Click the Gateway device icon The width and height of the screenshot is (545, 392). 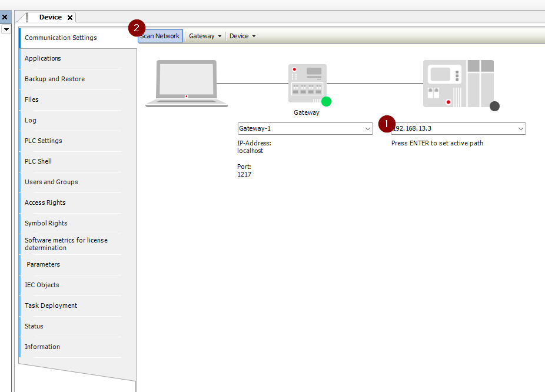(x=307, y=84)
